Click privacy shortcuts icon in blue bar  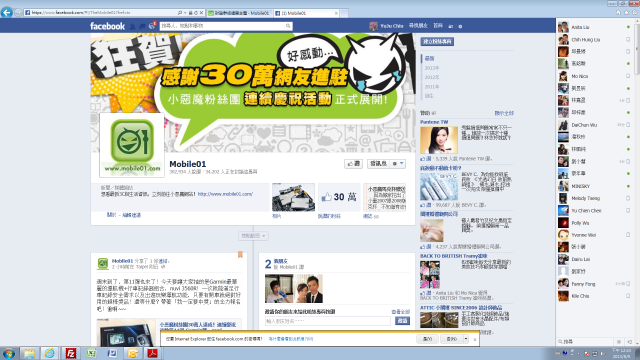coord(451,26)
